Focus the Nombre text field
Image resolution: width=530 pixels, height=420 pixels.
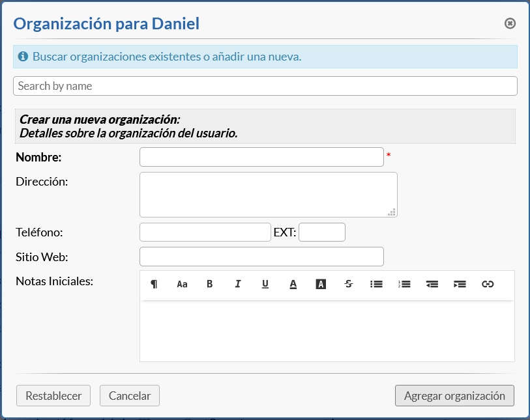pyautogui.click(x=261, y=157)
